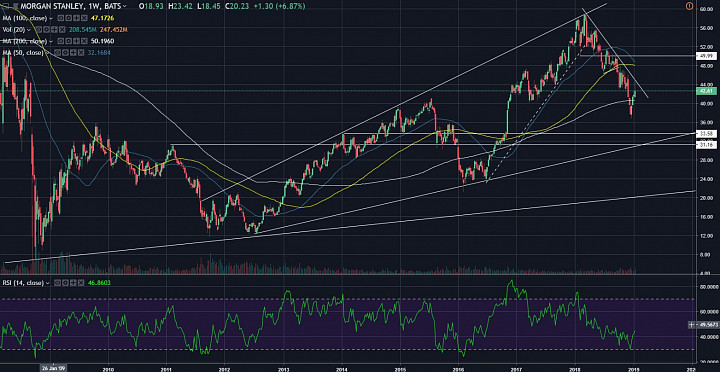
Task: Click the MA (50, close) legend label
Action: [23, 53]
